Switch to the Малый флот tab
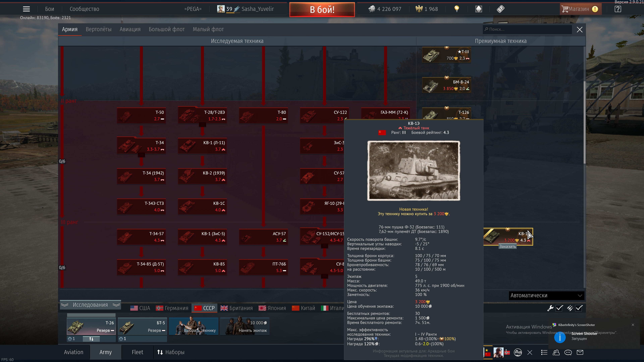This screenshot has height=362, width=644. (208, 29)
